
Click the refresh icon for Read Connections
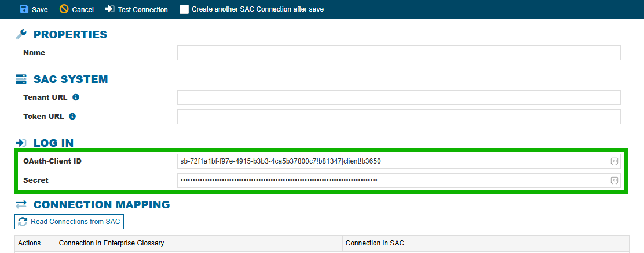point(23,222)
